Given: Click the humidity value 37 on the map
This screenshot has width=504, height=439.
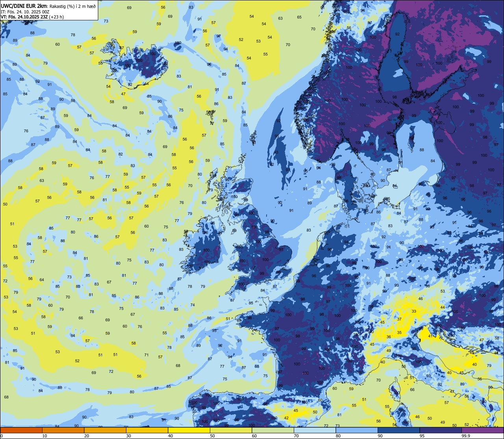Looking at the screenshot, I should pos(399,319).
